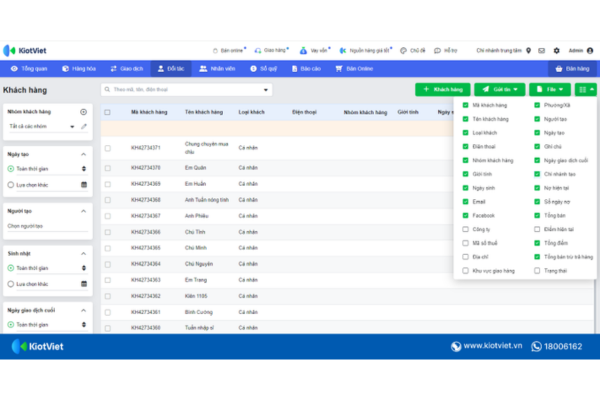This screenshot has height=400, width=600.
Task: Enable the Trạng thái column option
Action: [x=537, y=271]
